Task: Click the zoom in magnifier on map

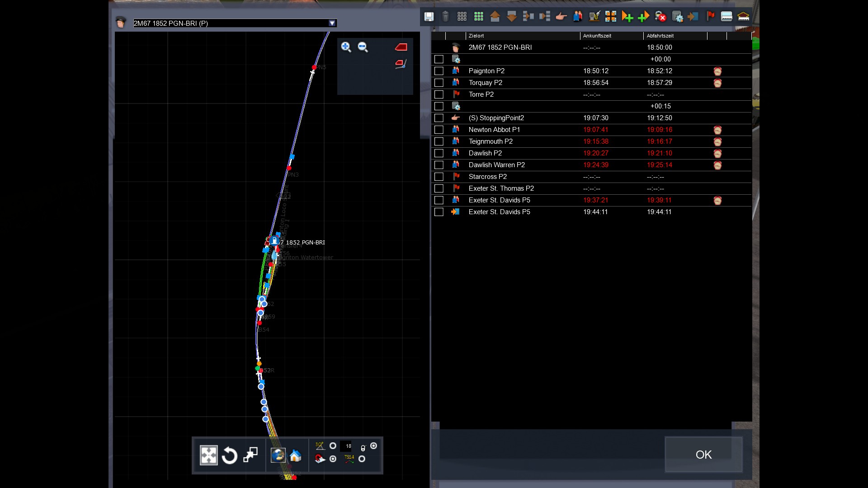Action: (x=346, y=47)
